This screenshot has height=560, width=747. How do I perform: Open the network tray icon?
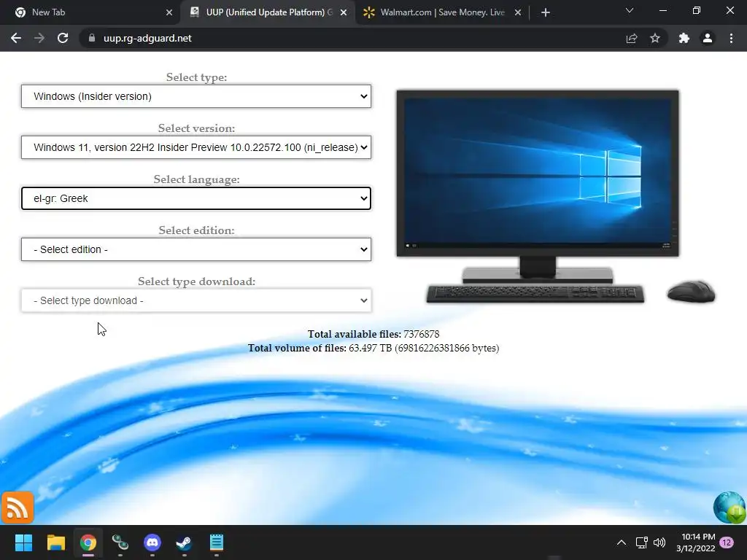pyautogui.click(x=641, y=542)
